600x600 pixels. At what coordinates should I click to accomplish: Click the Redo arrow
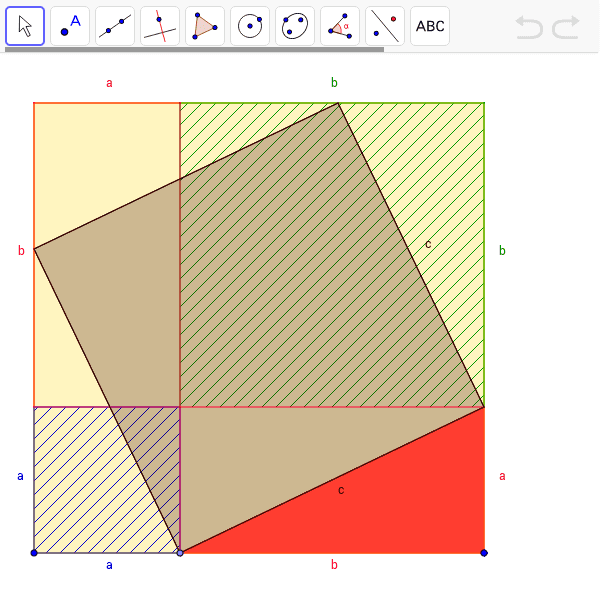tap(566, 27)
